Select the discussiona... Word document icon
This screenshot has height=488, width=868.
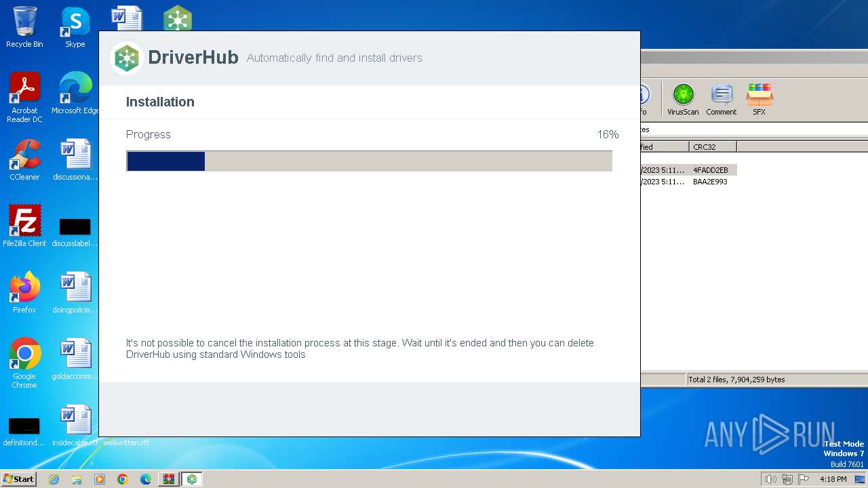[x=75, y=160]
